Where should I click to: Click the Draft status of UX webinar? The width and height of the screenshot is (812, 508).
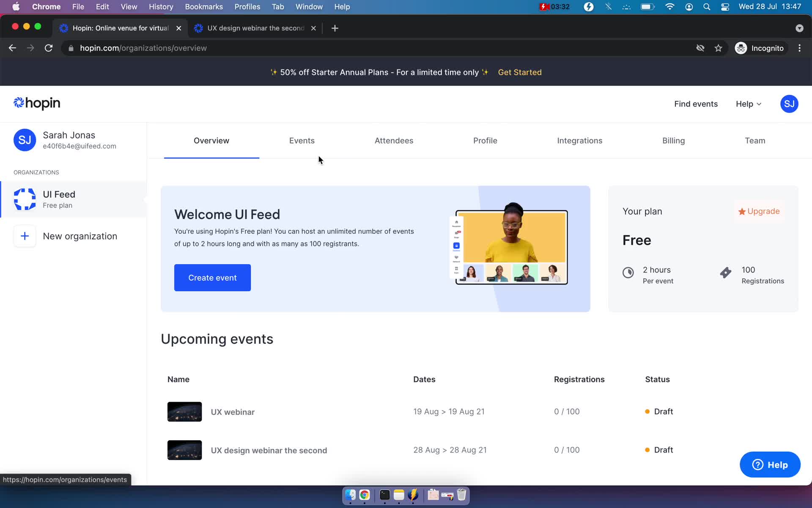pyautogui.click(x=659, y=411)
